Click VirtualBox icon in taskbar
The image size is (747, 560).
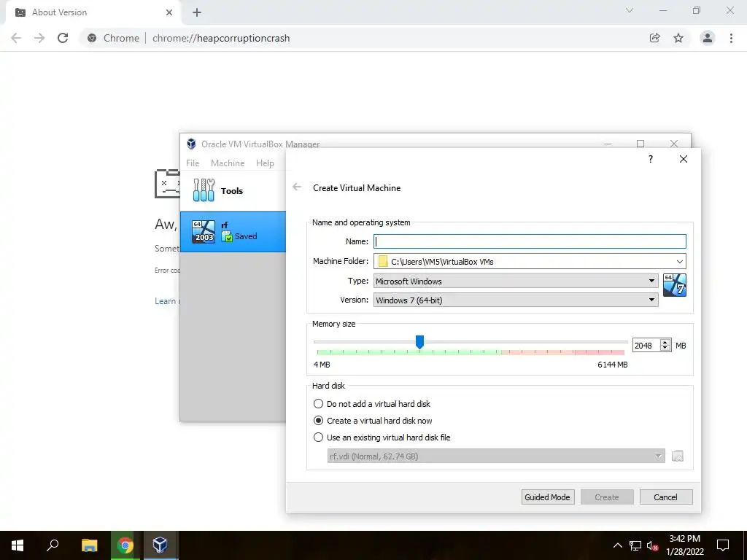pos(160,545)
